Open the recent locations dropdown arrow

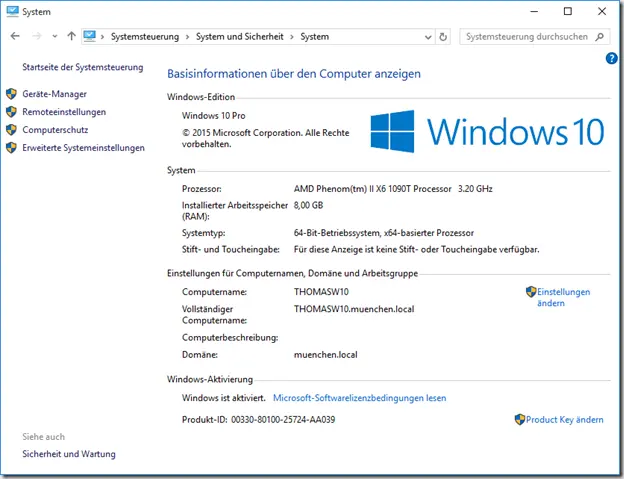[55, 37]
